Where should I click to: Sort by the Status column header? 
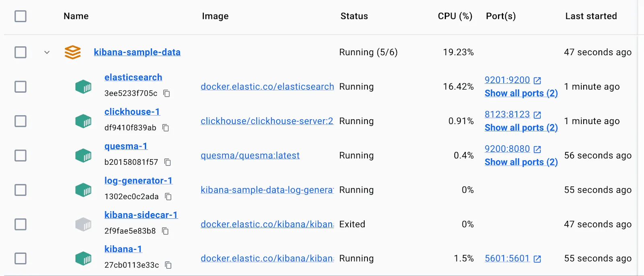[x=354, y=16]
